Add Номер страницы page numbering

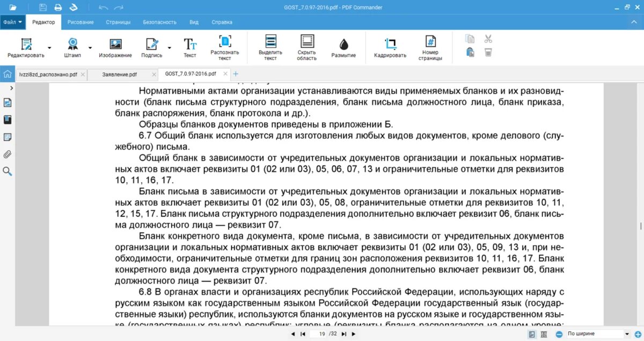point(430,47)
